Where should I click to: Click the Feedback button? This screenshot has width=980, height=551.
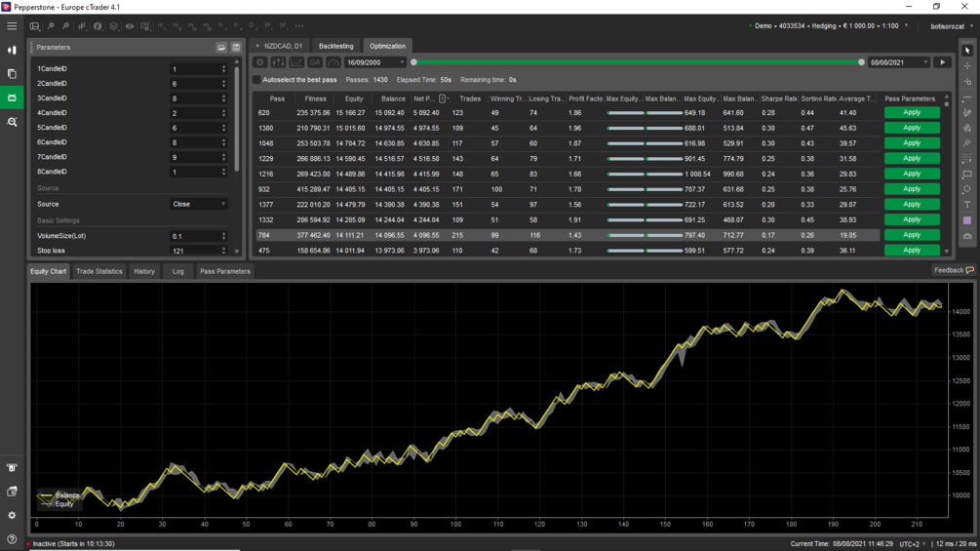tap(953, 270)
